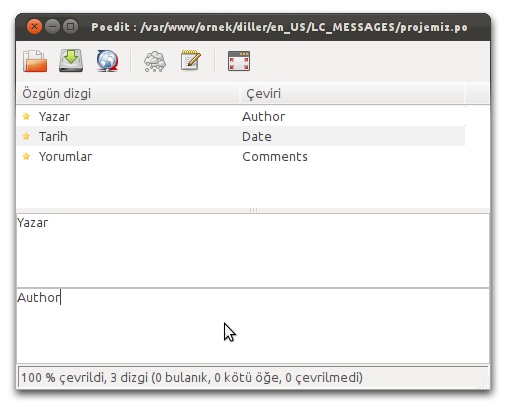Select the Yorumlar row translated as Comments
The image size is (510, 407).
[x=241, y=156]
